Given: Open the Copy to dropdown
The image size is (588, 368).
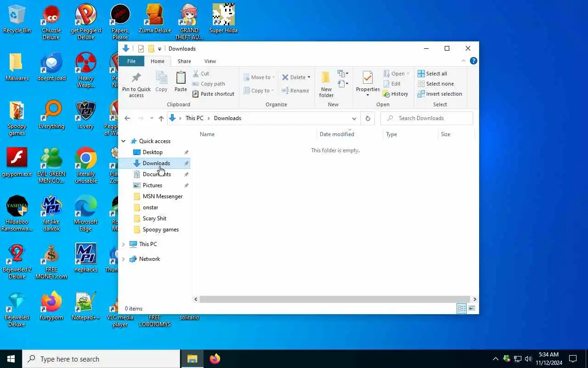Looking at the screenshot, I should tap(259, 91).
